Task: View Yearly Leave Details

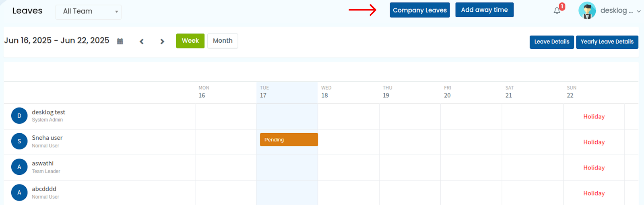Action: click(x=607, y=42)
